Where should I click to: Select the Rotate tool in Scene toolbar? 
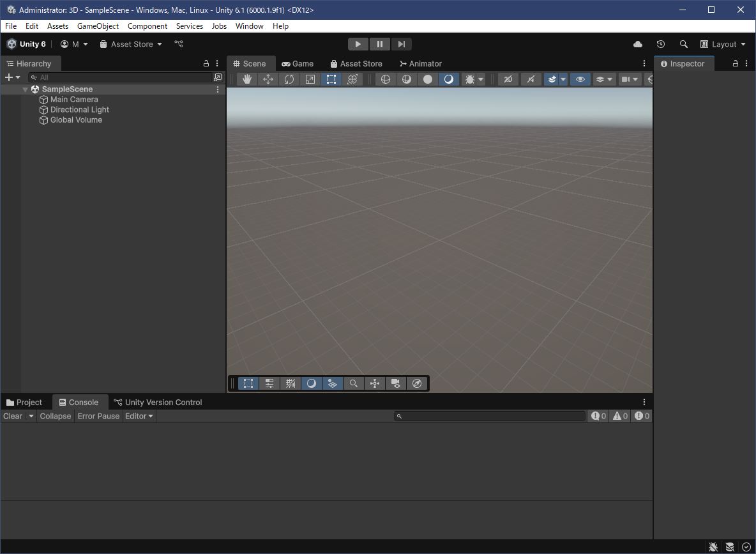[289, 79]
